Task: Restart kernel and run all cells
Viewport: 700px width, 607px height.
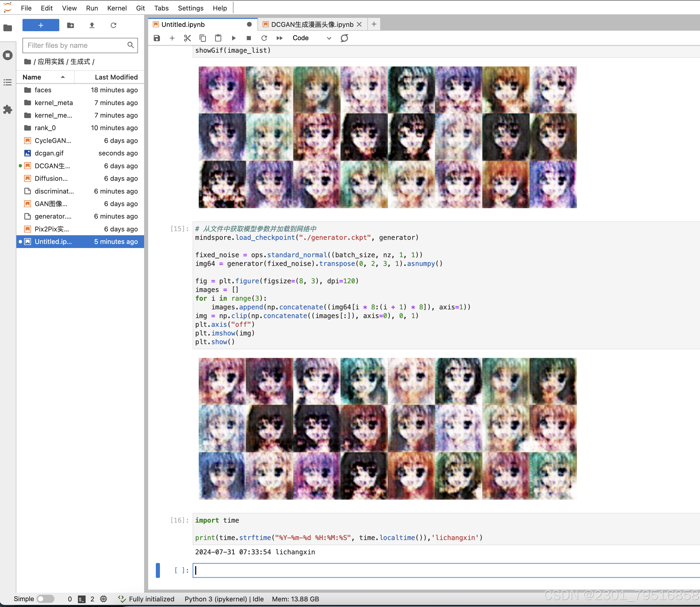Action: coord(279,38)
